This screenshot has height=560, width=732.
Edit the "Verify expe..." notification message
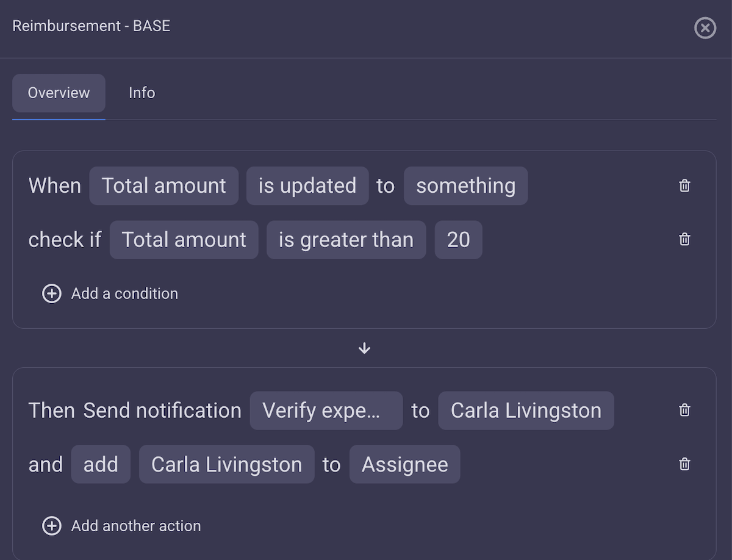point(326,410)
